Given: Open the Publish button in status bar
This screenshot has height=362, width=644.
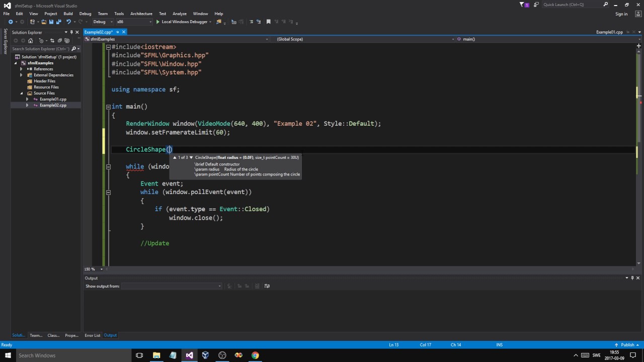Looking at the screenshot, I should 627,345.
